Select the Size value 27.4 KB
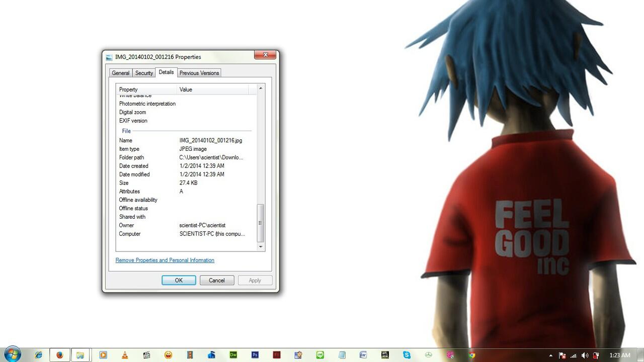The height and width of the screenshot is (362, 644). click(x=189, y=183)
